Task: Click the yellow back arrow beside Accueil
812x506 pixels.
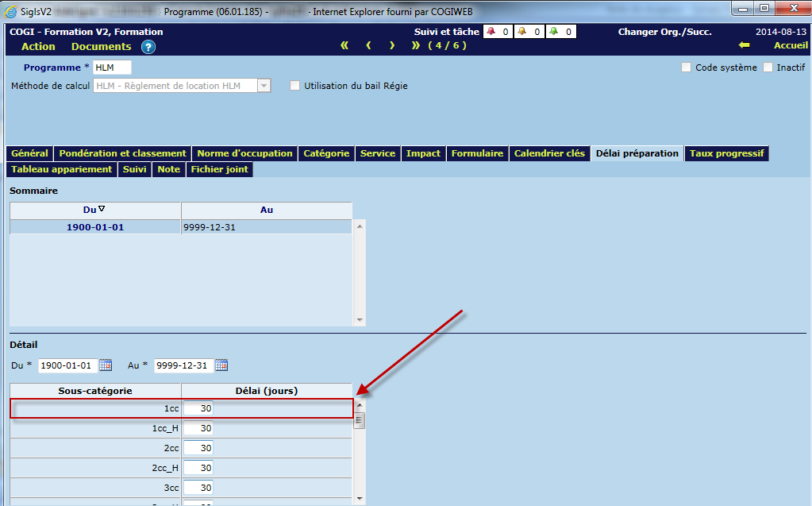Action: pyautogui.click(x=744, y=45)
